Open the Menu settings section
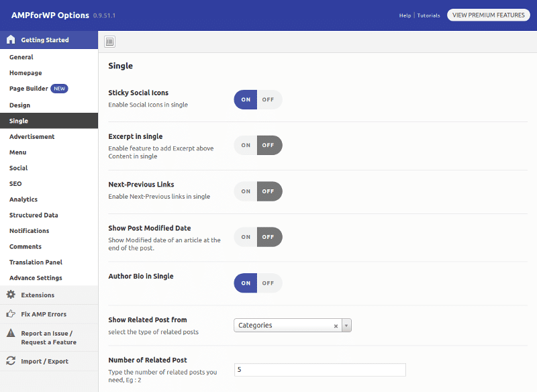The image size is (537, 392). [49, 152]
